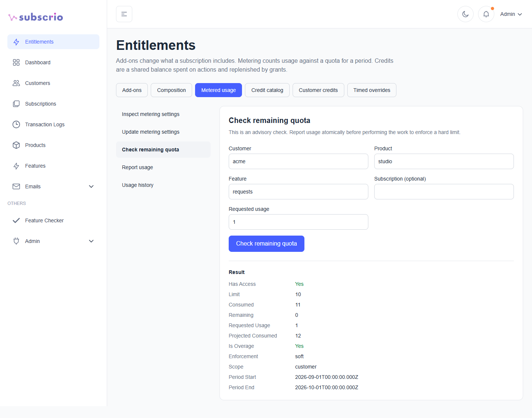The image size is (532, 418).
Task: Click the Products box icon
Action: coord(16,145)
